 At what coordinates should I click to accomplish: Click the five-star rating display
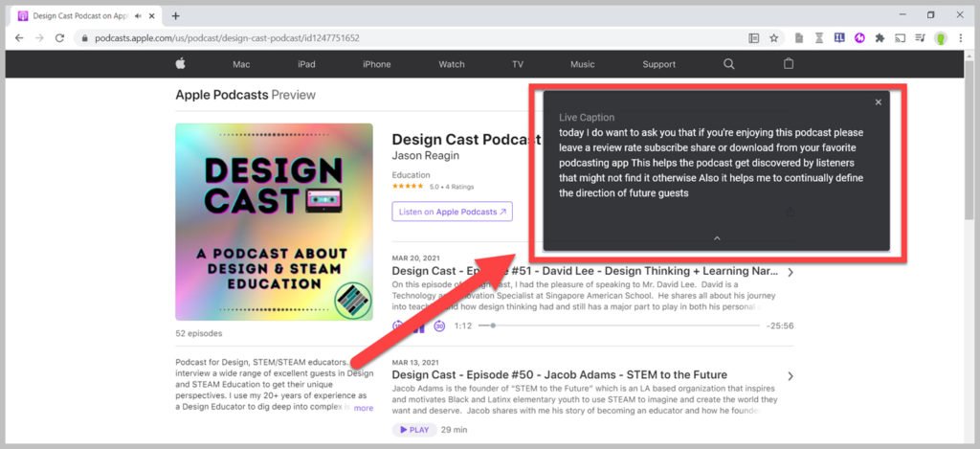(x=408, y=187)
